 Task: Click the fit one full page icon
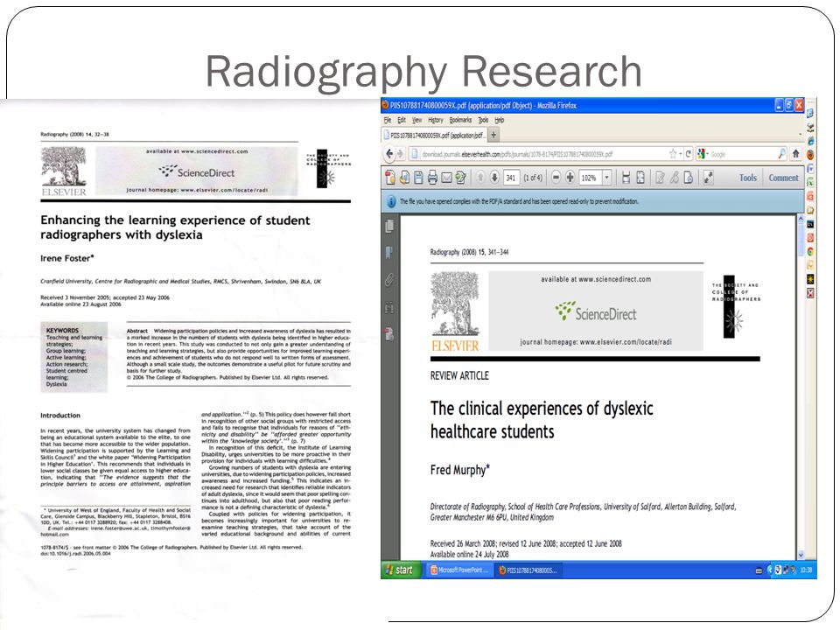pos(640,178)
